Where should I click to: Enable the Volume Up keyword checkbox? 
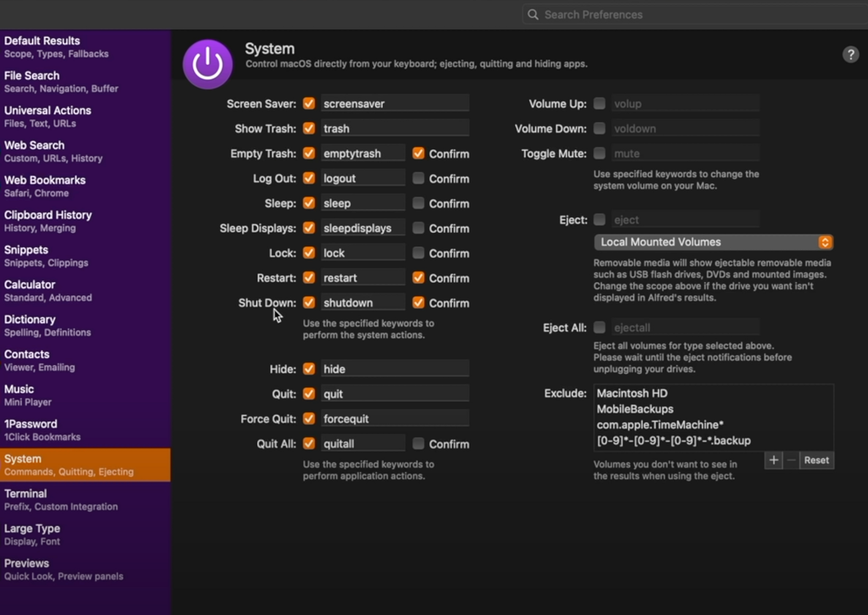coord(599,104)
